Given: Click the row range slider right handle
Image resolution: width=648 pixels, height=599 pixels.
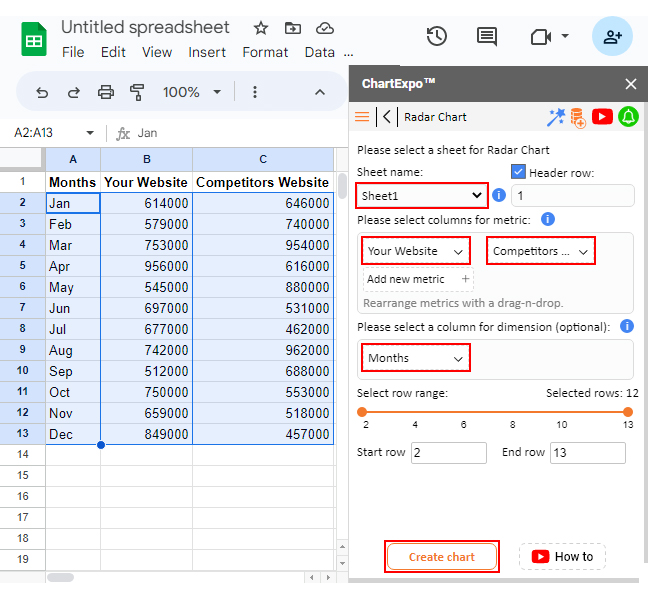Looking at the screenshot, I should click(x=628, y=411).
